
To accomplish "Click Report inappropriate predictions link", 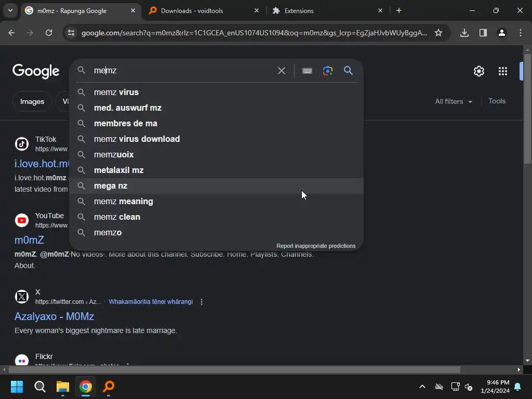I will [316, 246].
